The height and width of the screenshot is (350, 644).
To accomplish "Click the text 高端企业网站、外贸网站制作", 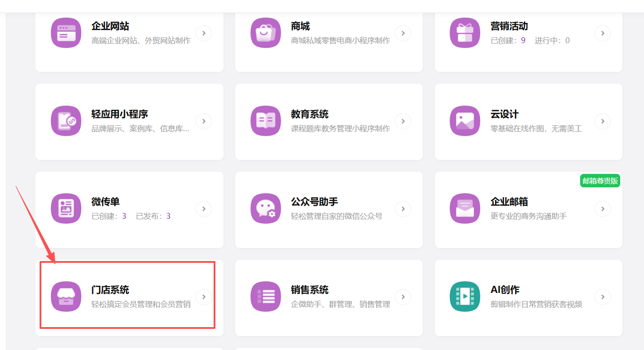I will (x=141, y=40).
